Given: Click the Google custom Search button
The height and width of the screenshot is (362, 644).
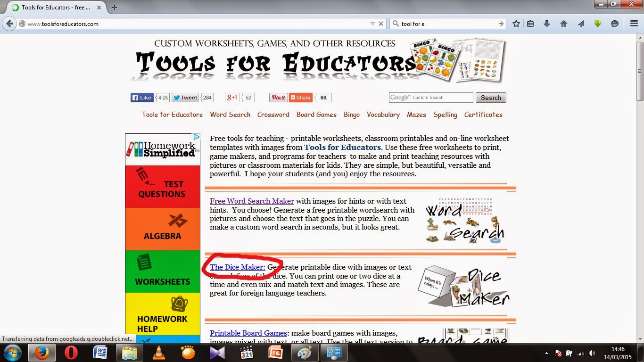Looking at the screenshot, I should pos(491,98).
